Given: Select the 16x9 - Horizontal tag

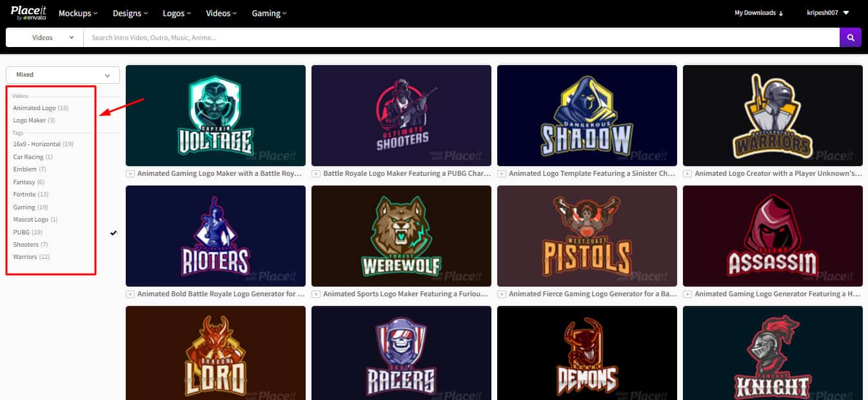Looking at the screenshot, I should tap(43, 144).
